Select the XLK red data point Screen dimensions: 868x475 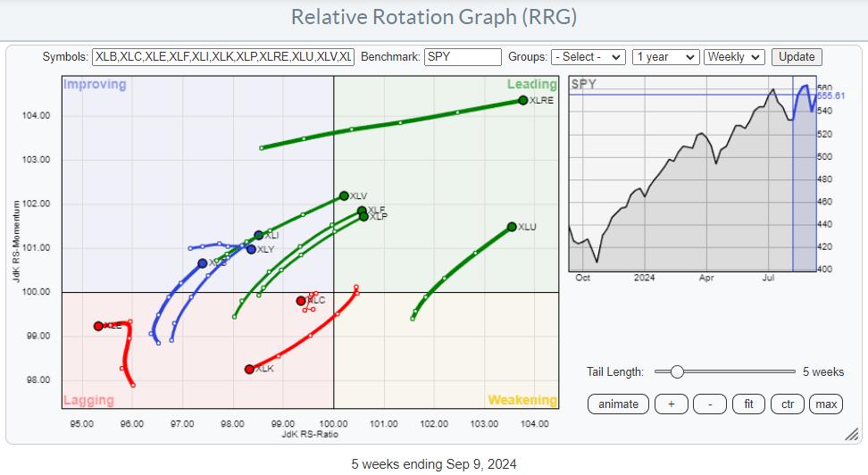click(249, 369)
